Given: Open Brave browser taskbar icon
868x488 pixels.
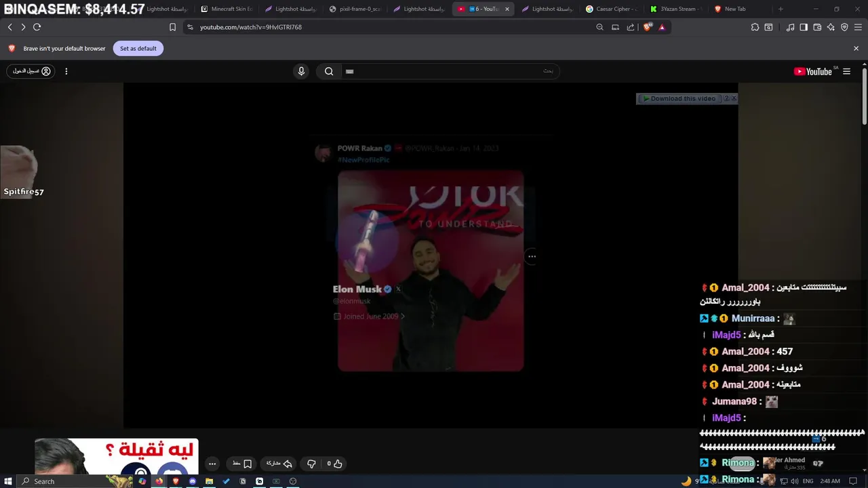Looking at the screenshot, I should (176, 481).
